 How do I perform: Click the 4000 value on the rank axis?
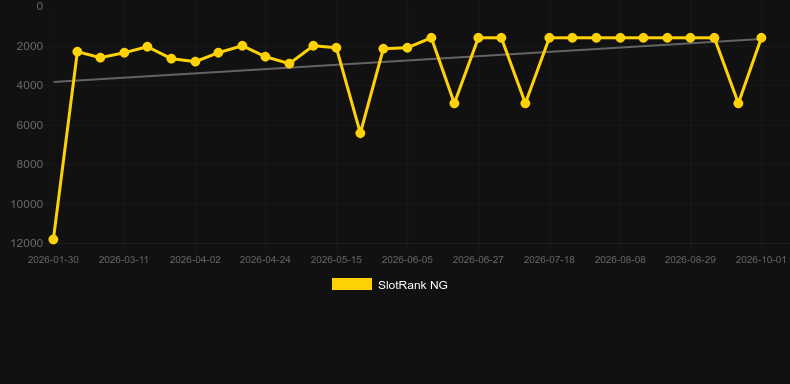[30, 85]
